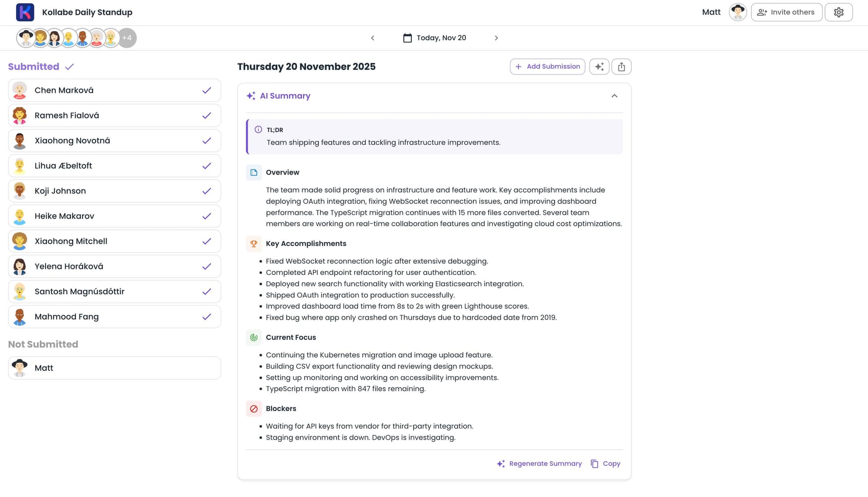Image resolution: width=868 pixels, height=497 pixels.
Task: Collapse the AI Summary section via its chevron
Action: (x=614, y=95)
